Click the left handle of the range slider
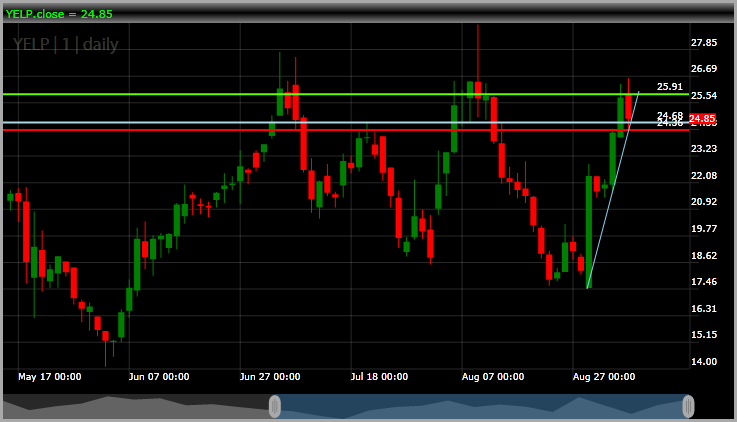737x422 pixels. [275, 406]
